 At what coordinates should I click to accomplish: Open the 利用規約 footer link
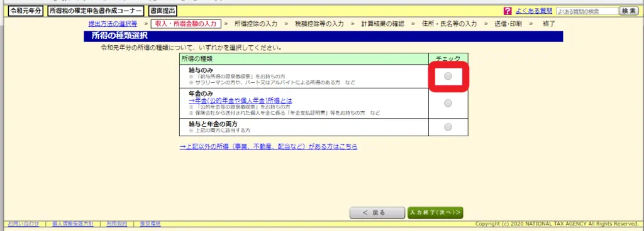coord(116,223)
